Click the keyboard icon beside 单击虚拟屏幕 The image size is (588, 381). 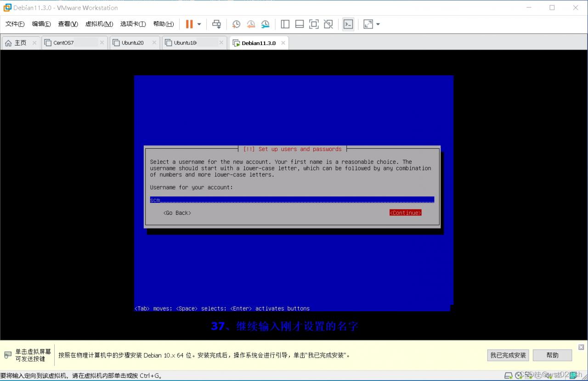click(x=8, y=355)
